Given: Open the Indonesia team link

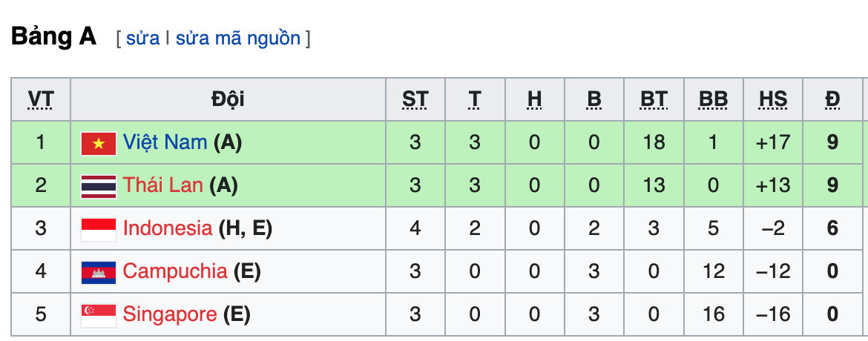Looking at the screenshot, I should [x=168, y=228].
